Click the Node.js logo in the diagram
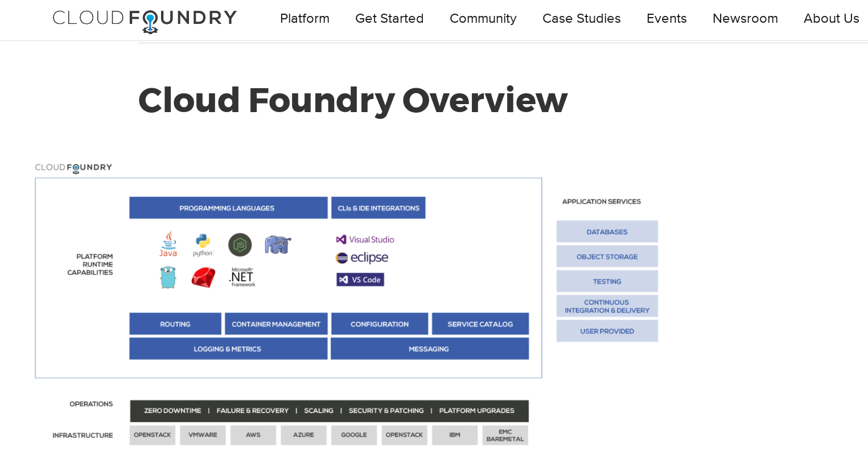 [x=240, y=245]
